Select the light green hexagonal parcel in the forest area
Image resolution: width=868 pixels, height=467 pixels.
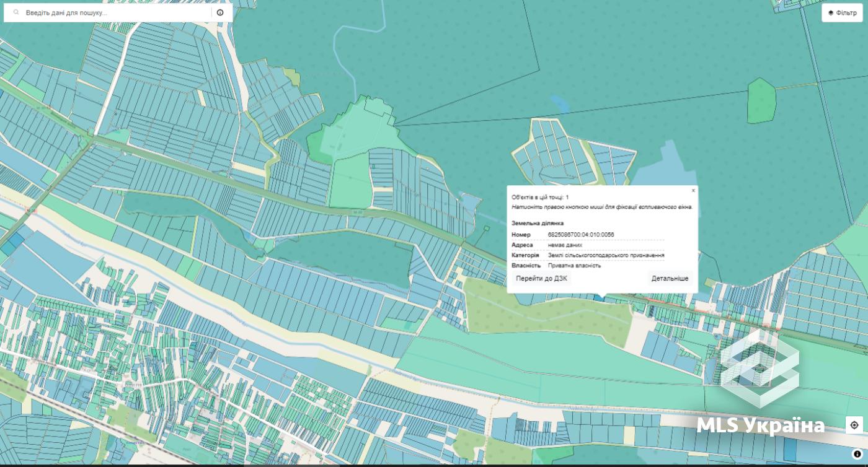point(762,100)
